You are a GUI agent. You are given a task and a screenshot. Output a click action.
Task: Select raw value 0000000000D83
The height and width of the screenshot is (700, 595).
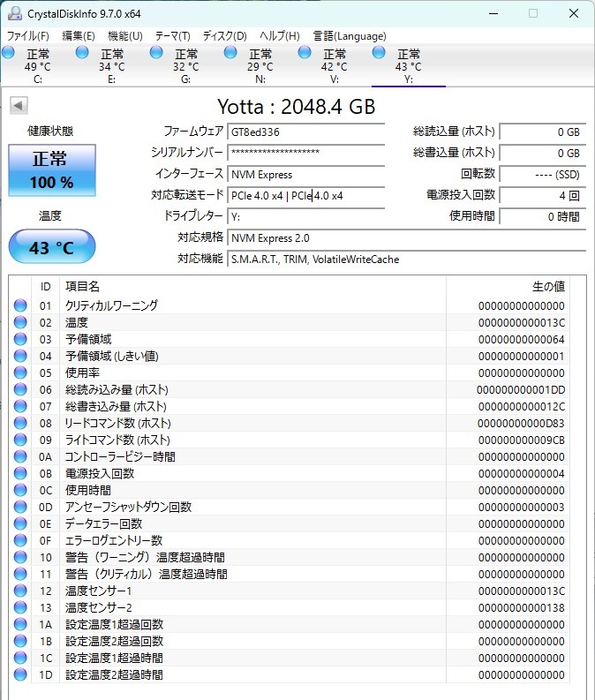pos(521,423)
